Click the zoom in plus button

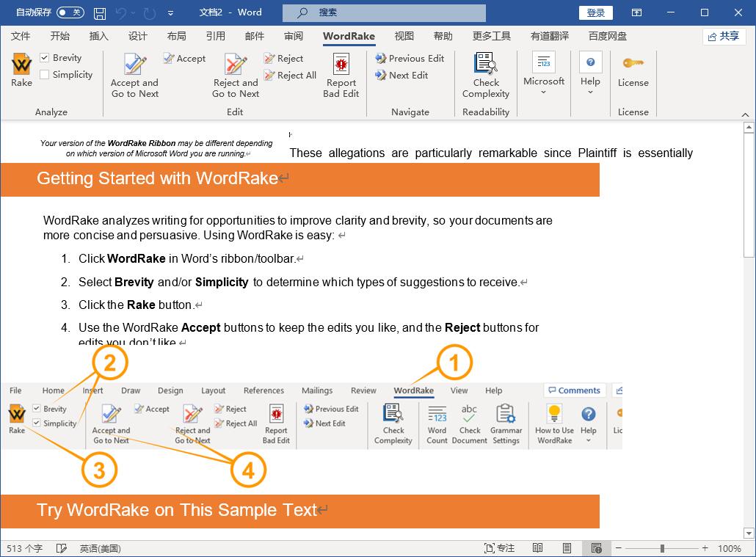coord(705,548)
